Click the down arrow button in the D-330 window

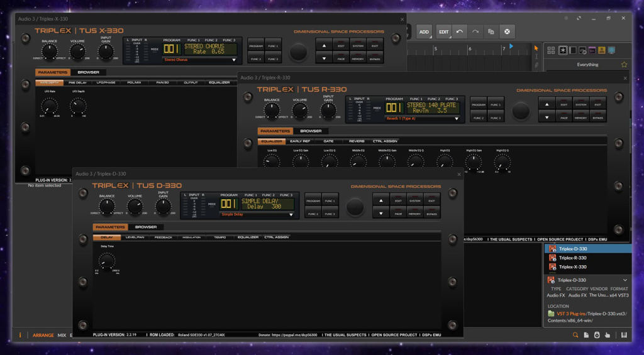(x=380, y=214)
